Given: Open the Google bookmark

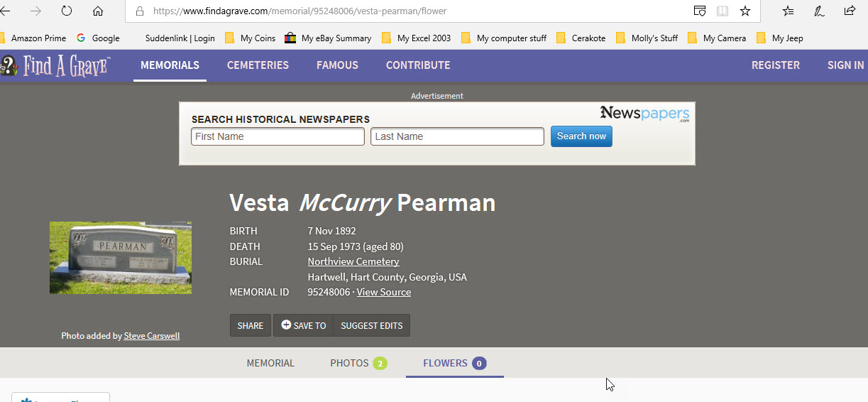Looking at the screenshot, I should [x=99, y=38].
